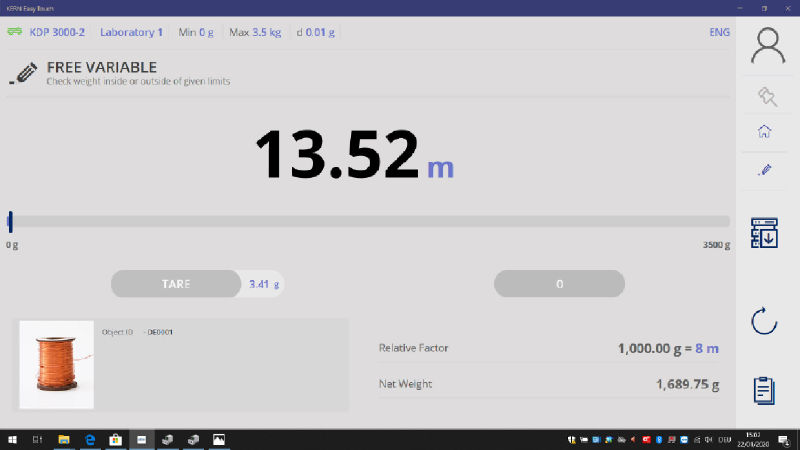Click the pin icon in sidebar
Screen dimensions: 800x450
[766, 96]
